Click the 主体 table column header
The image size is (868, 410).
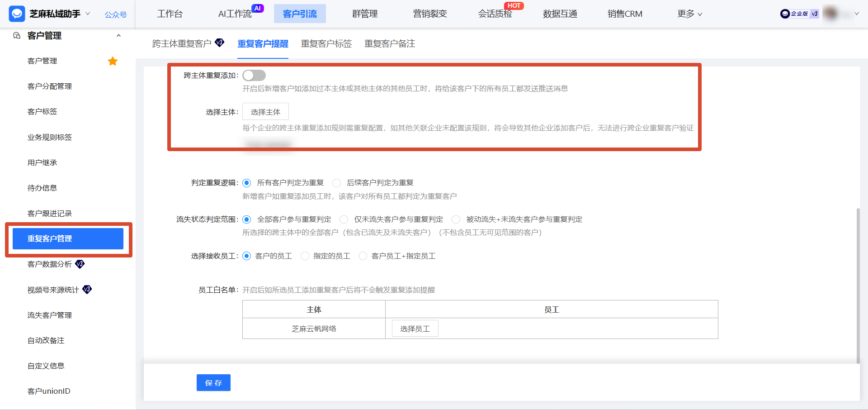[x=314, y=310]
